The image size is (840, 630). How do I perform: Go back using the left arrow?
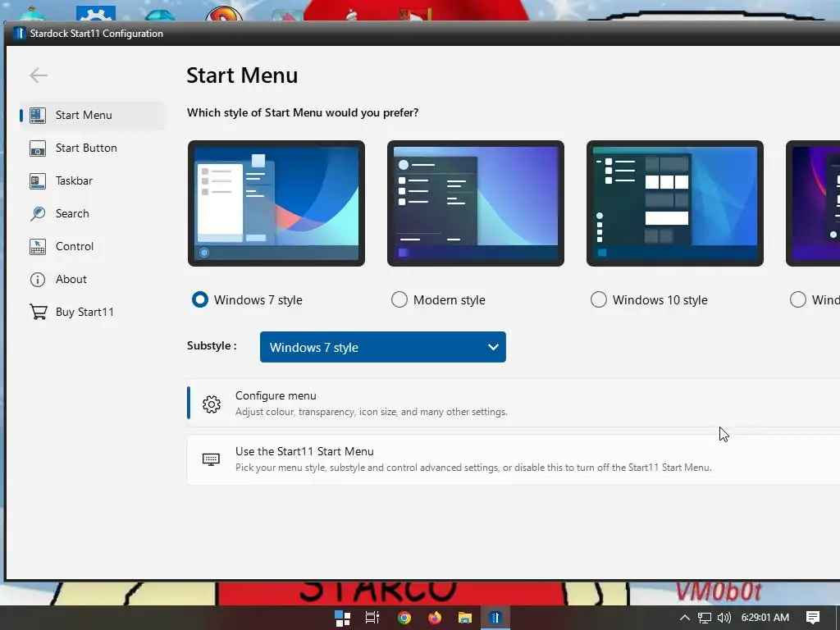(x=39, y=75)
